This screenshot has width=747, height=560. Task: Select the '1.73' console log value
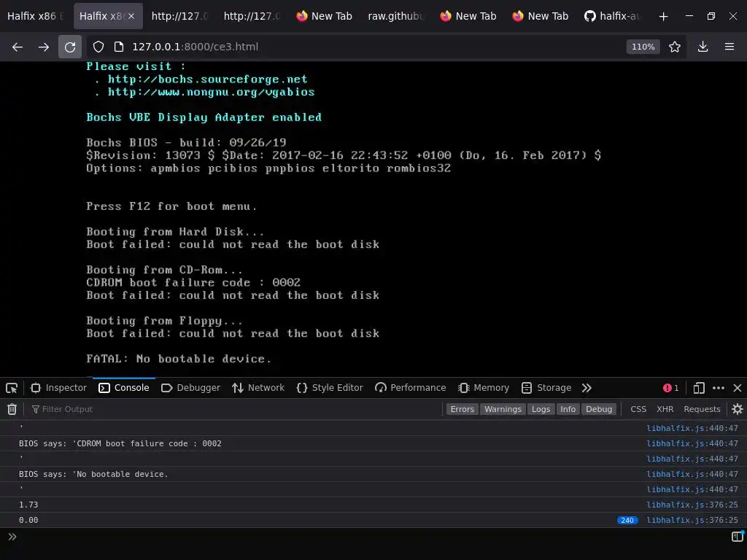pyautogui.click(x=28, y=505)
